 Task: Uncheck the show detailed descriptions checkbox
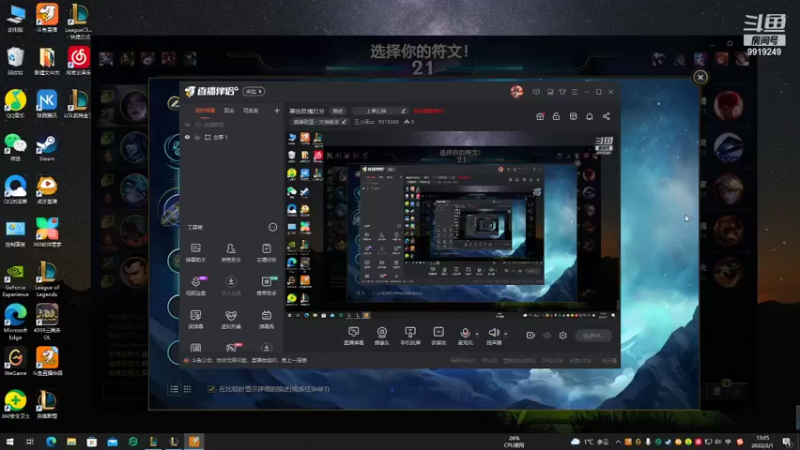point(211,389)
